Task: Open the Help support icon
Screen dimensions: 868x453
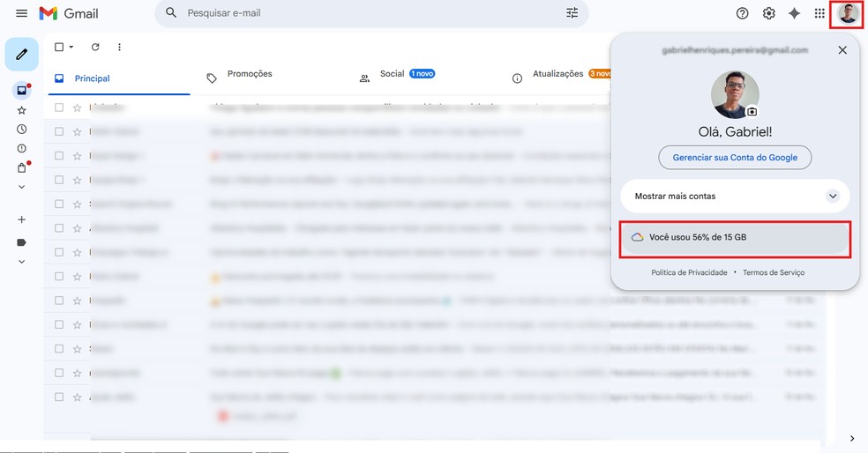Action: coord(743,13)
